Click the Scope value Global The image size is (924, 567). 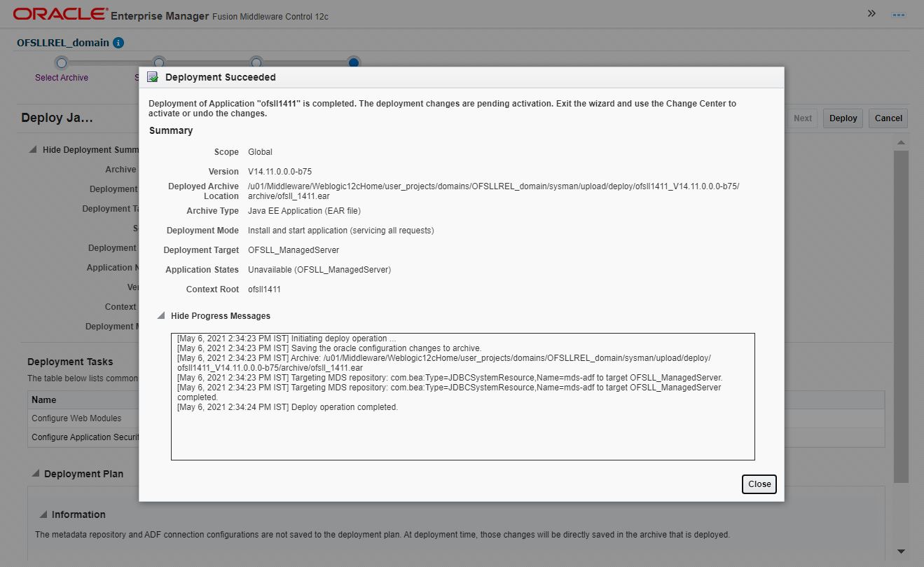[x=260, y=152]
